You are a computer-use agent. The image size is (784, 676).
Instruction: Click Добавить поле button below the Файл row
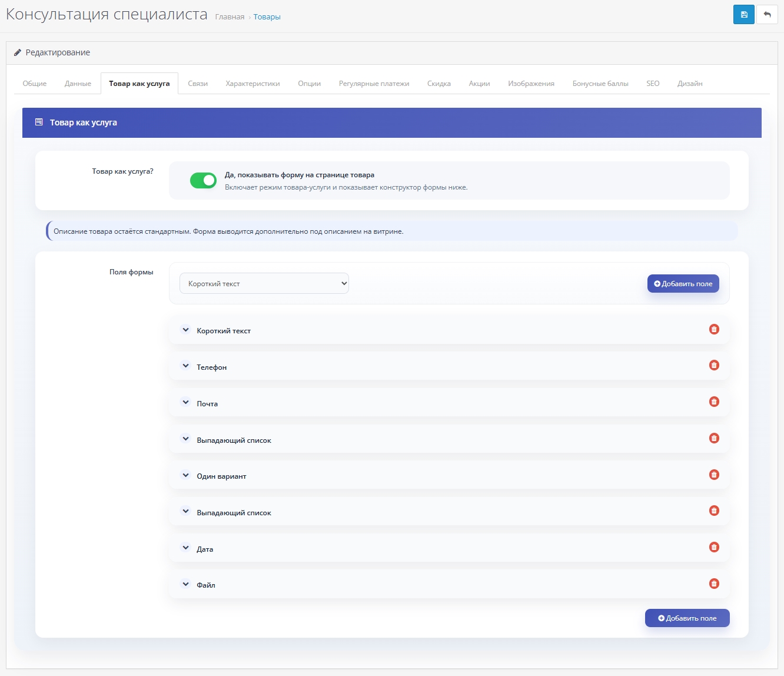(x=687, y=618)
